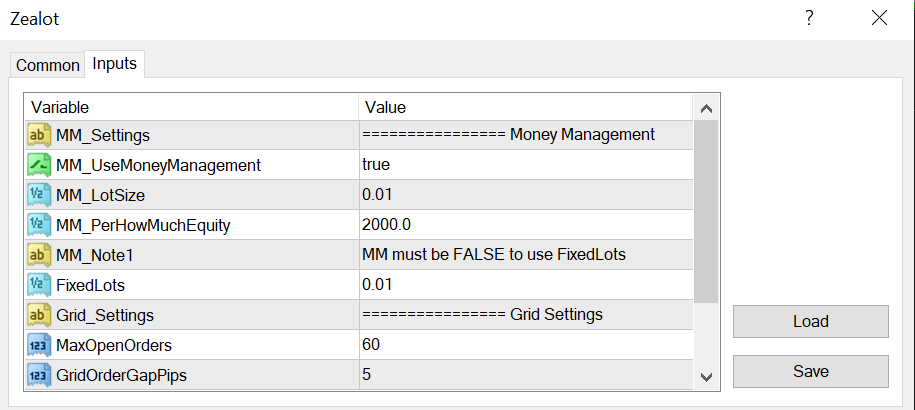Select the Inputs tab
This screenshot has height=410, width=915.
tap(114, 64)
